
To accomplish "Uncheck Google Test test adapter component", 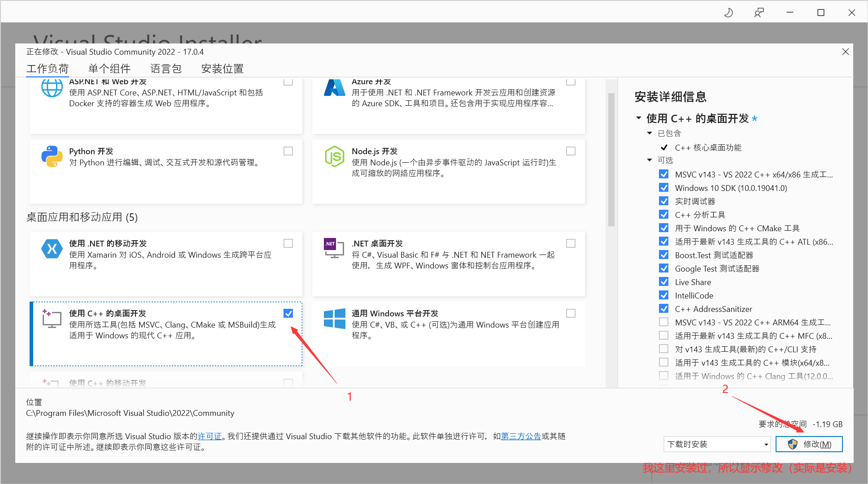I will (664, 268).
